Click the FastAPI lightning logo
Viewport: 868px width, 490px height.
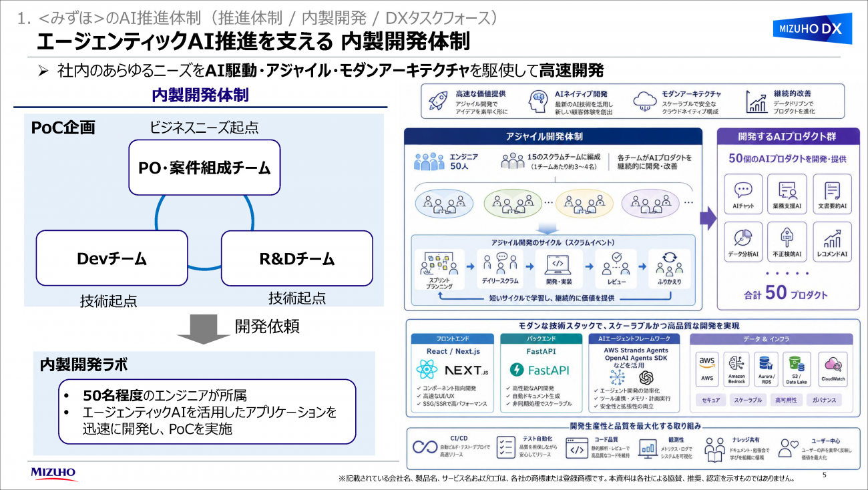518,369
